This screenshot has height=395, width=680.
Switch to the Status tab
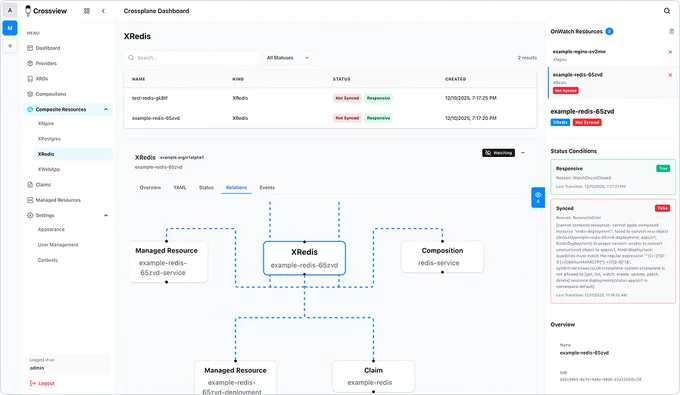[206, 188]
